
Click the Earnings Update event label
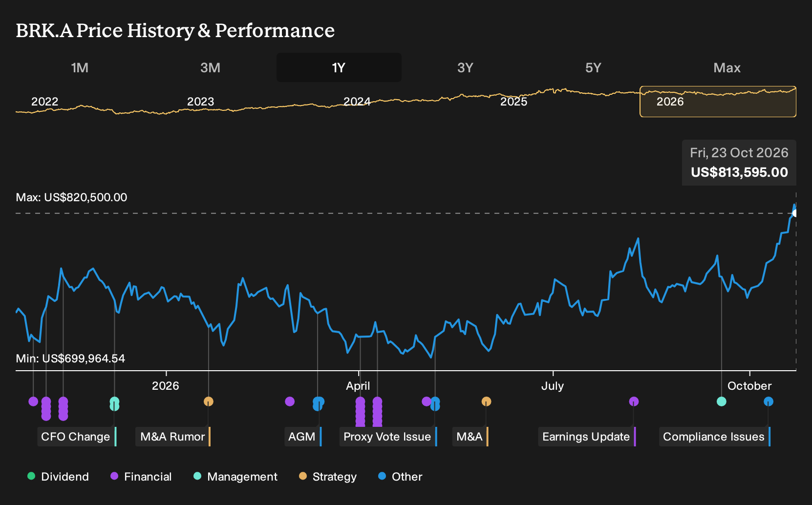click(x=587, y=437)
